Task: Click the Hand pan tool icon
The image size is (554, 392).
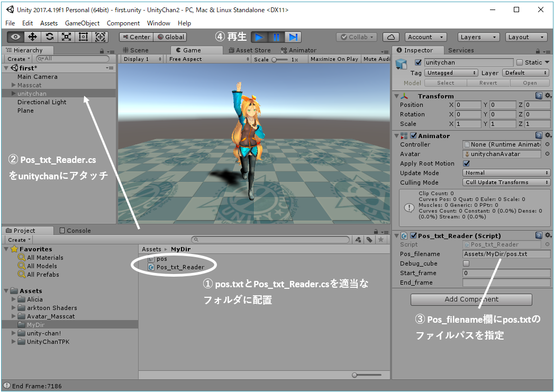Action: tap(14, 37)
